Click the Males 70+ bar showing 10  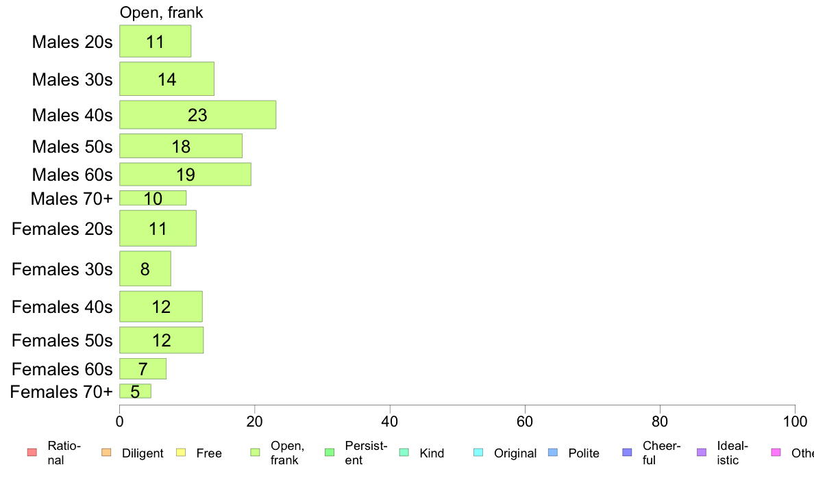(x=153, y=198)
